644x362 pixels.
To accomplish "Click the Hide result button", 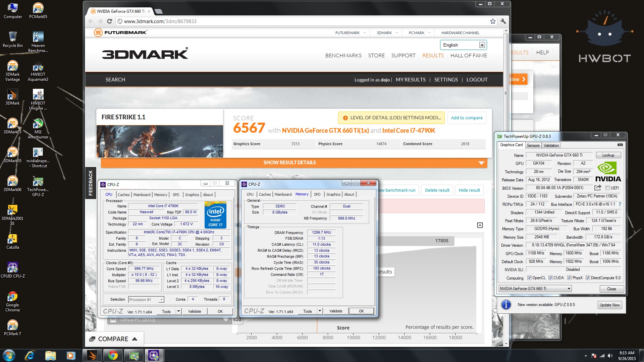I will coord(469,190).
